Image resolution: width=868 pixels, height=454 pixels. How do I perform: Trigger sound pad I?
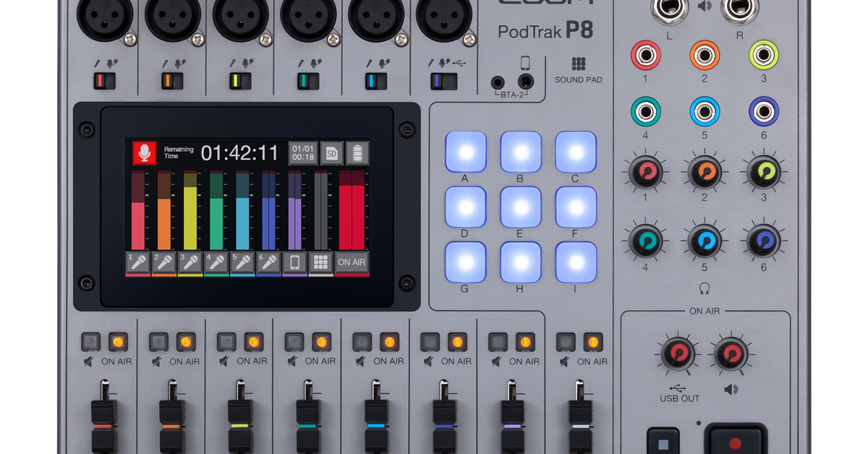(x=576, y=262)
